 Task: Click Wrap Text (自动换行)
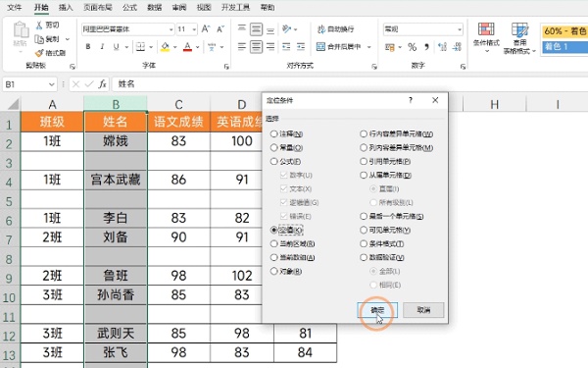pyautogui.click(x=335, y=28)
